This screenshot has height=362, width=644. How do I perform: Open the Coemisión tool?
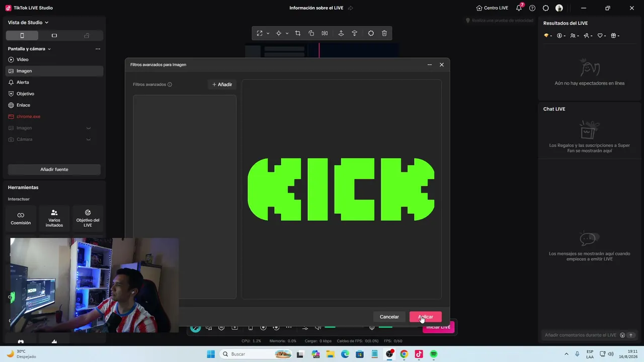21,219
